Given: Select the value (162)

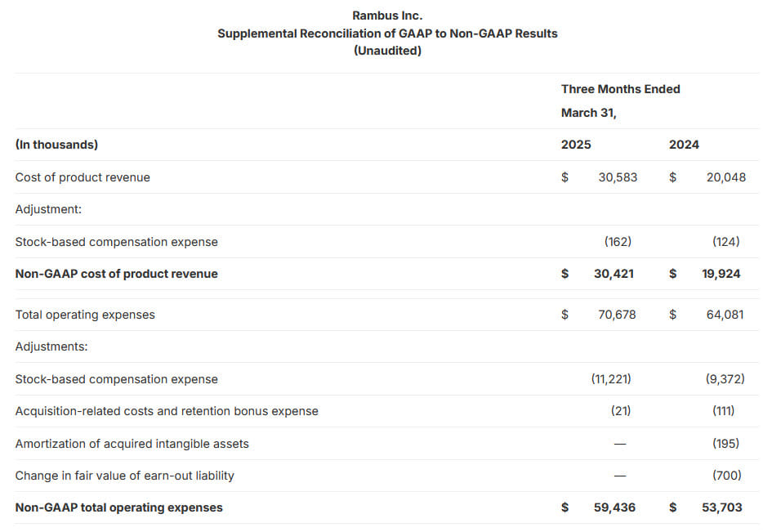Looking at the screenshot, I should [618, 241].
